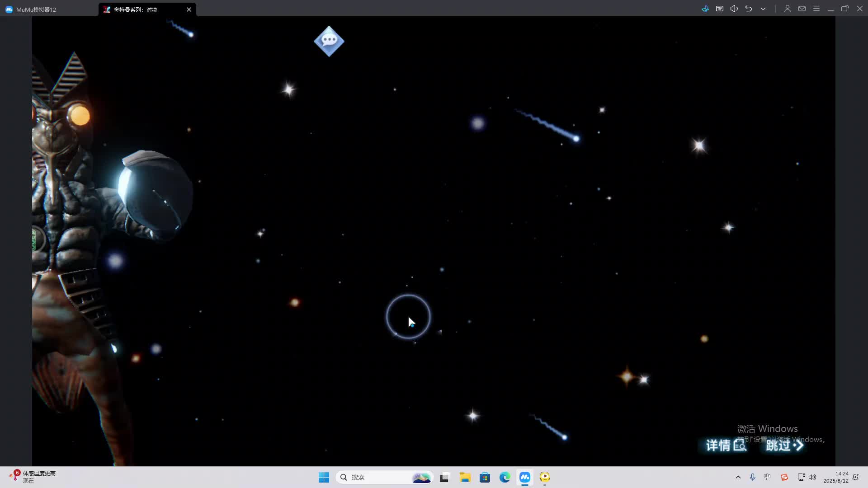Open the keyboard mapping icon in MuMu toolbar
The width and height of the screenshot is (868, 488).
(x=720, y=9)
